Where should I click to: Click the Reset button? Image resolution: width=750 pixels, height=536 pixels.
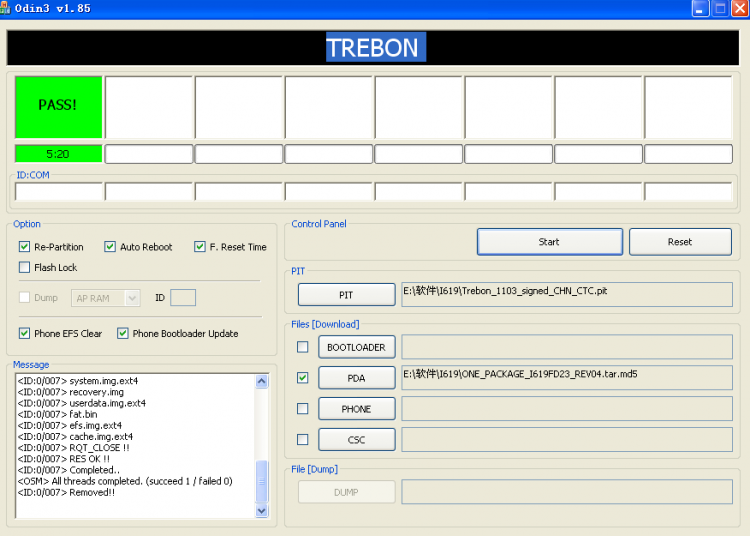[x=680, y=242]
